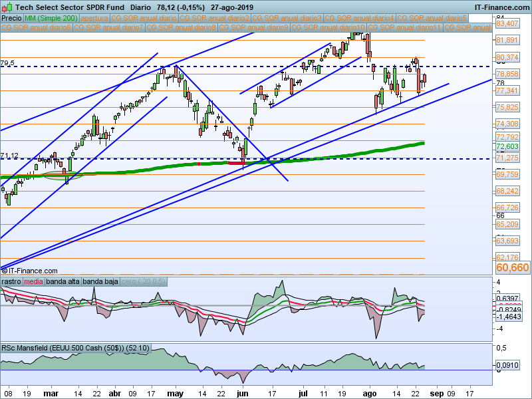Select CG SOR anual diario4 label
The height and width of the screenshot is (399, 532).
[360, 18]
